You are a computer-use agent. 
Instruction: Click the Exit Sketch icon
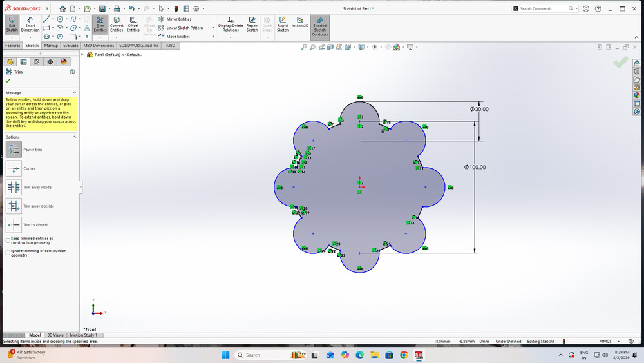point(12,25)
